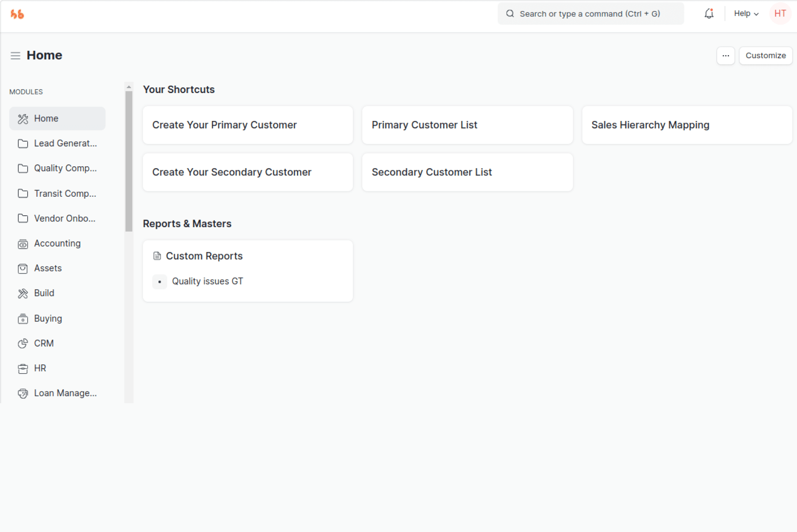Open the HT user avatar menu

click(x=780, y=14)
